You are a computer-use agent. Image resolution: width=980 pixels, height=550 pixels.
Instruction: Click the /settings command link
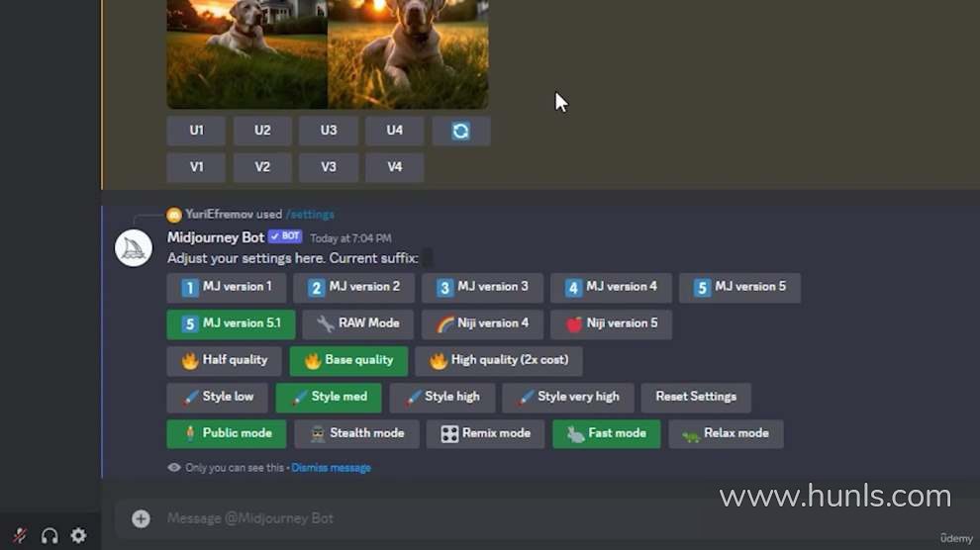310,214
